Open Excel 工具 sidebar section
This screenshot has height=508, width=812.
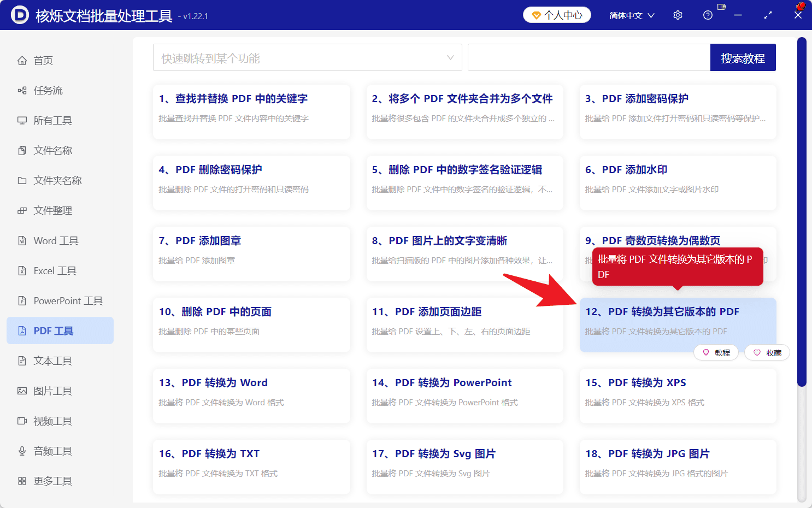coord(60,271)
